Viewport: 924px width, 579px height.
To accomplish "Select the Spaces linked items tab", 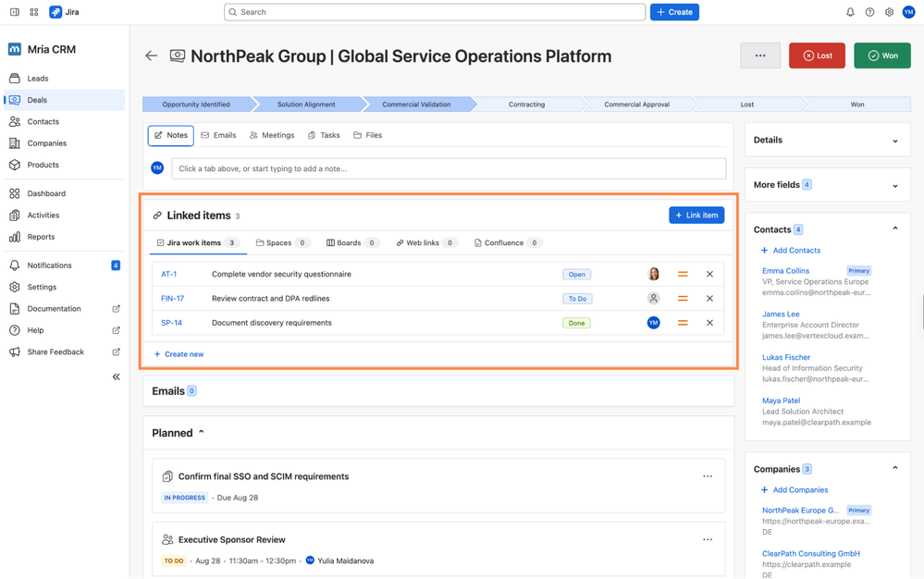I will [x=283, y=242].
